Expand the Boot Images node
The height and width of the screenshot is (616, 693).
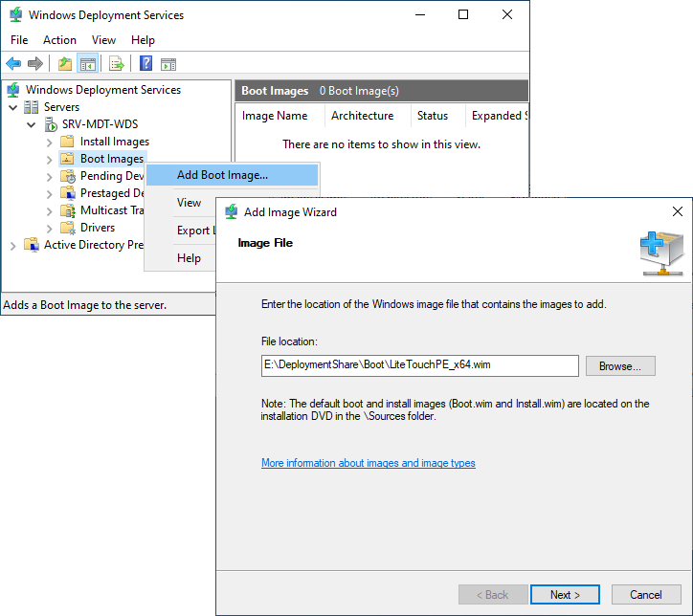50,160
